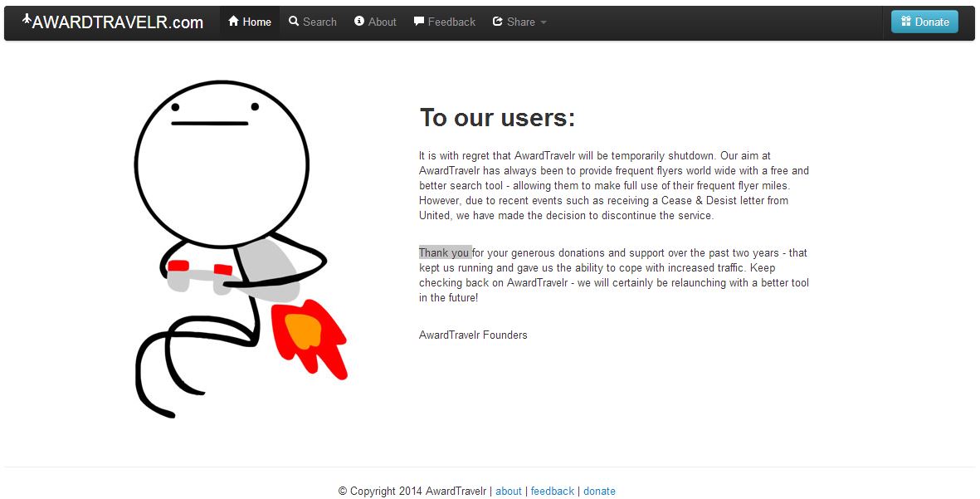Click the magnifying glass Search icon

click(x=294, y=22)
